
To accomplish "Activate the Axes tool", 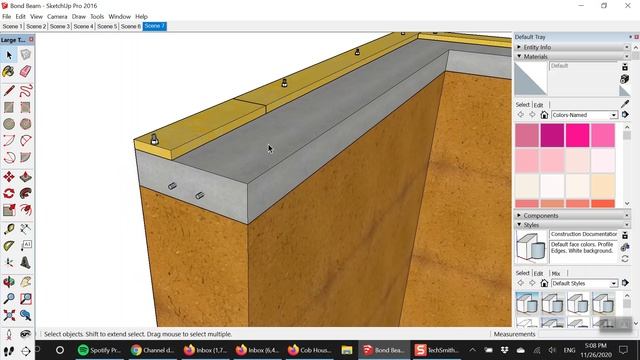I will click(9, 262).
